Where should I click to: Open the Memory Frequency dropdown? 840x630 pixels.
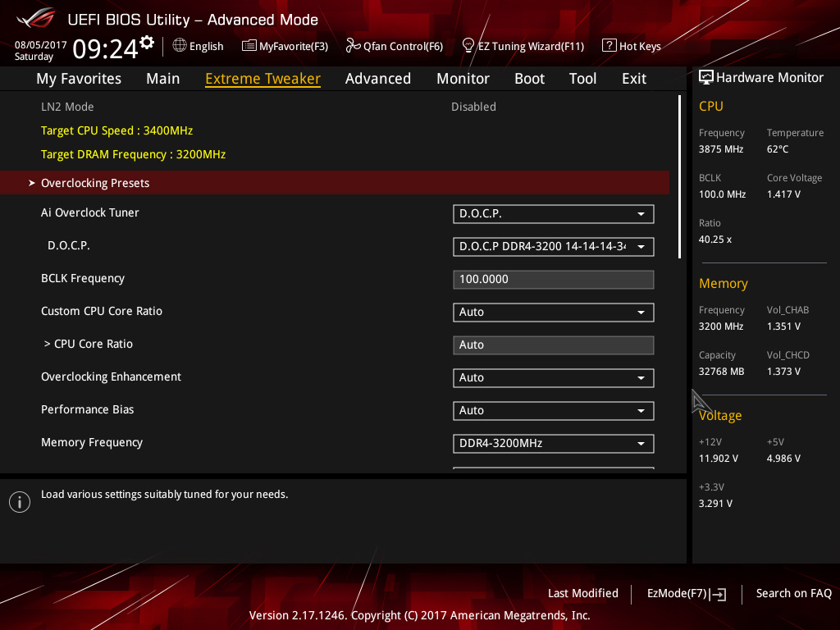point(554,444)
